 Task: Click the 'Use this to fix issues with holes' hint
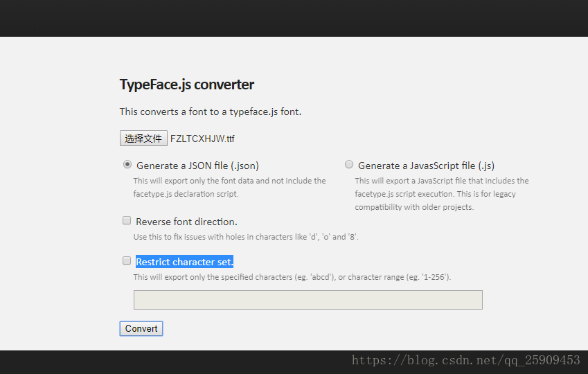(x=246, y=237)
